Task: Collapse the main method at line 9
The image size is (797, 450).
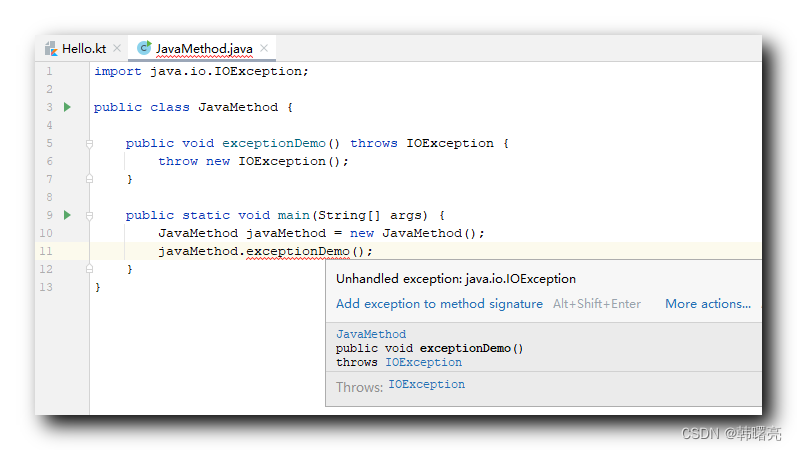Action: pyautogui.click(x=89, y=216)
